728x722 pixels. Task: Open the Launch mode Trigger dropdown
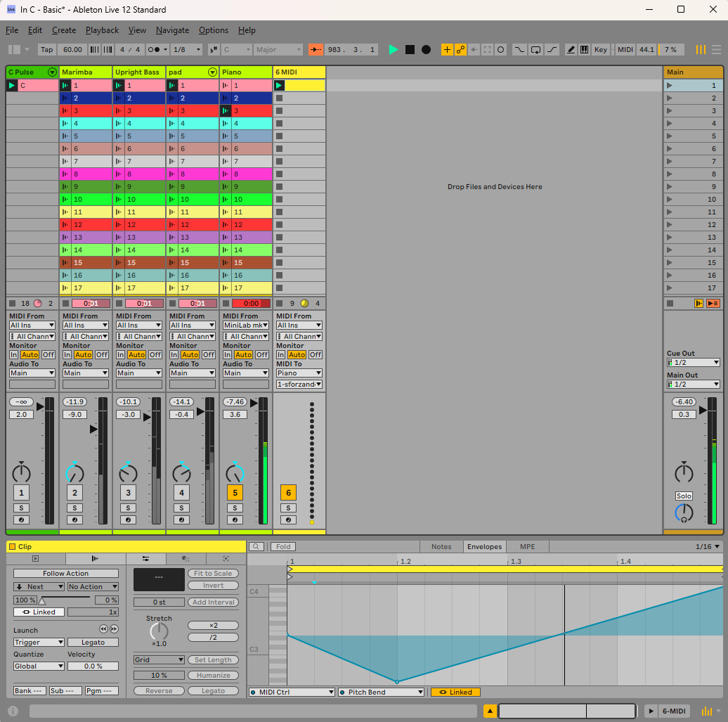[39, 642]
